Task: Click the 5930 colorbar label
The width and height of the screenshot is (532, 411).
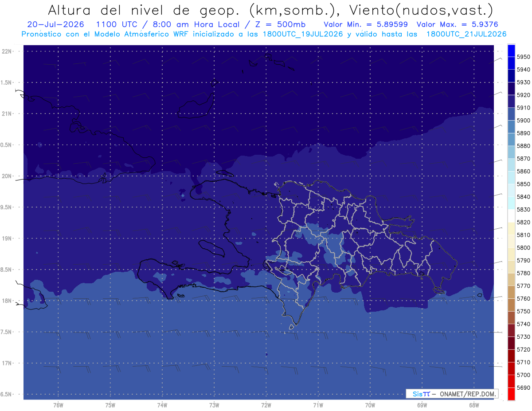Action: coord(524,82)
